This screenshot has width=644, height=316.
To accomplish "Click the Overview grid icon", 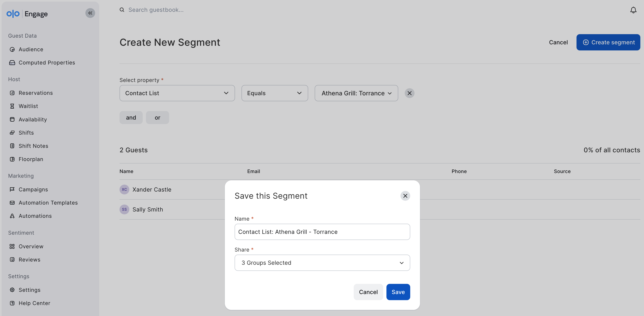I will tap(12, 246).
